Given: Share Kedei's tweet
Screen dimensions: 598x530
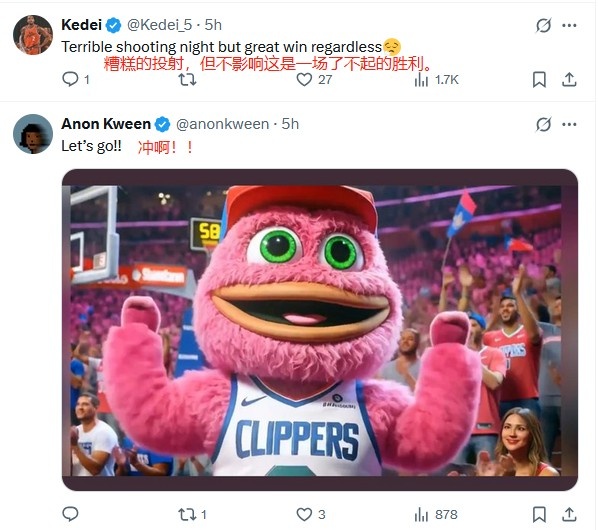Looking at the screenshot, I should pyautogui.click(x=569, y=79).
